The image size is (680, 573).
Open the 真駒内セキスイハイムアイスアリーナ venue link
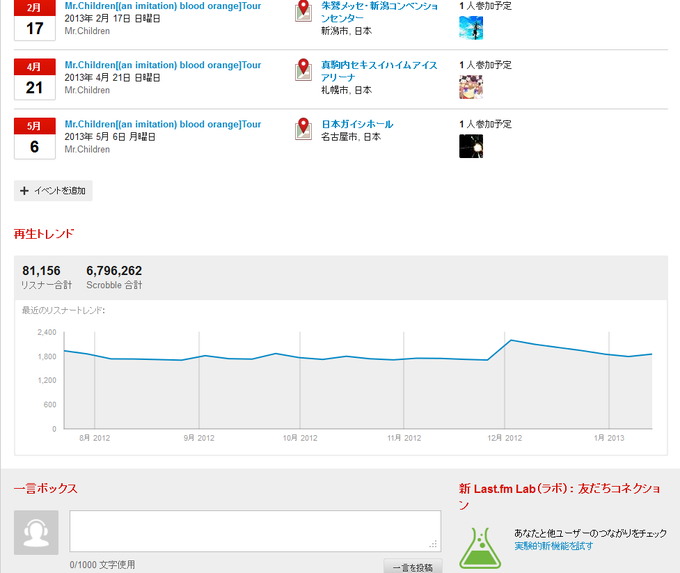pos(379,71)
